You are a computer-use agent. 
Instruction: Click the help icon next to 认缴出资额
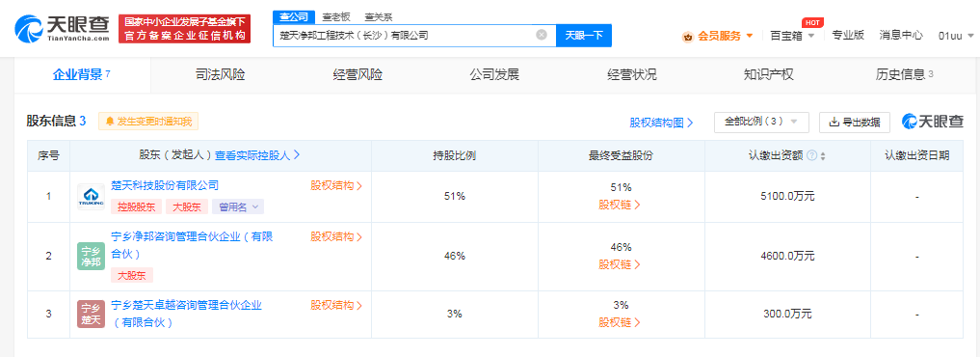tap(812, 156)
